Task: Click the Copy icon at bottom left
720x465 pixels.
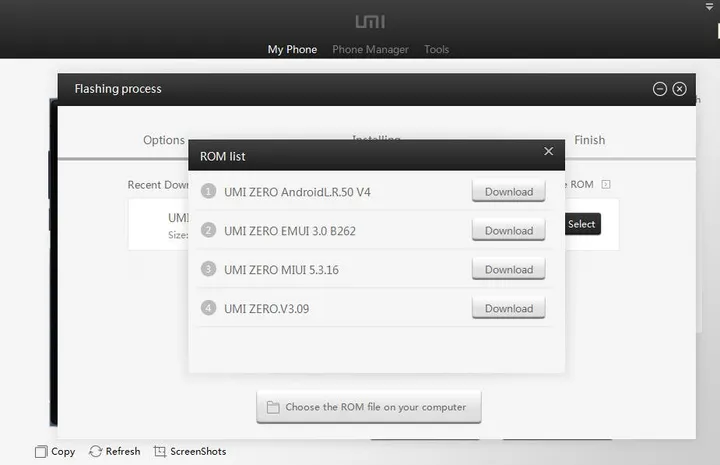Action: [x=41, y=452]
